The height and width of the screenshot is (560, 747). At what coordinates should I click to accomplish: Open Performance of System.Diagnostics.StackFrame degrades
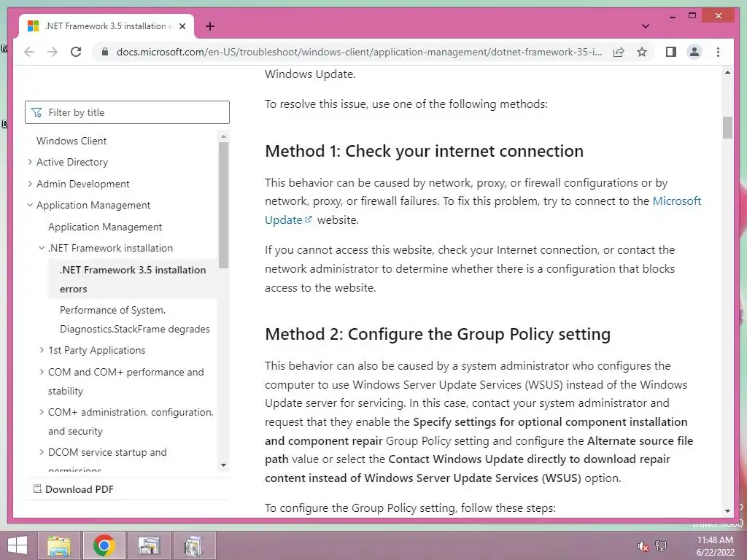click(135, 319)
